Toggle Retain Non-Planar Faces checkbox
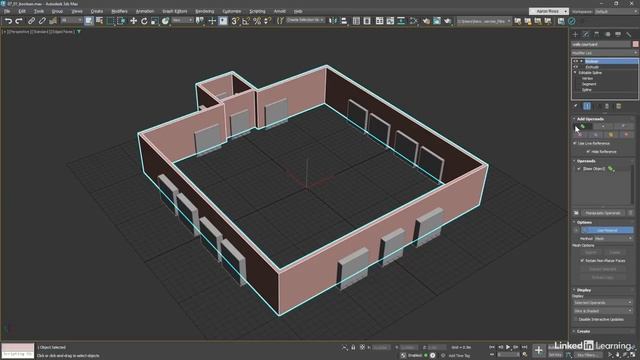The height and width of the screenshot is (360, 640). click(x=582, y=260)
